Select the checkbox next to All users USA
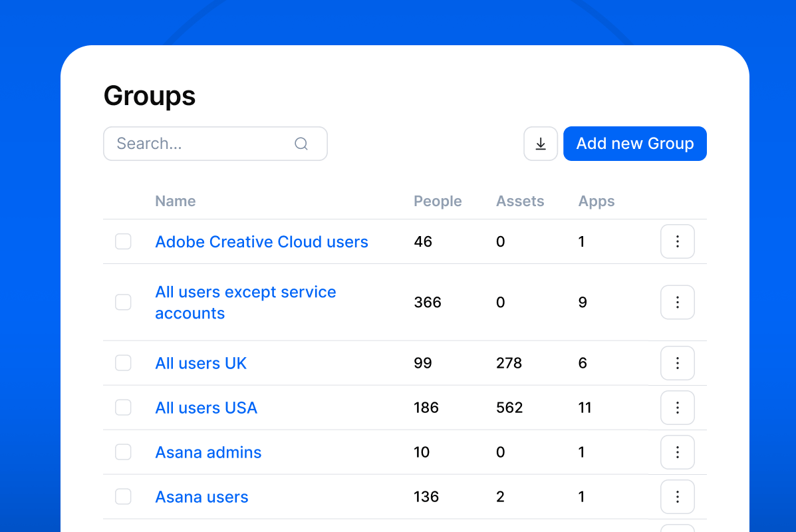796x532 pixels. click(123, 407)
